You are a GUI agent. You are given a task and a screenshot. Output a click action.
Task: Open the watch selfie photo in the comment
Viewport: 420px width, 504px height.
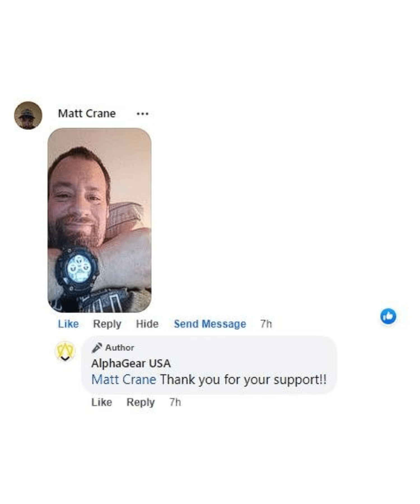coord(100,220)
